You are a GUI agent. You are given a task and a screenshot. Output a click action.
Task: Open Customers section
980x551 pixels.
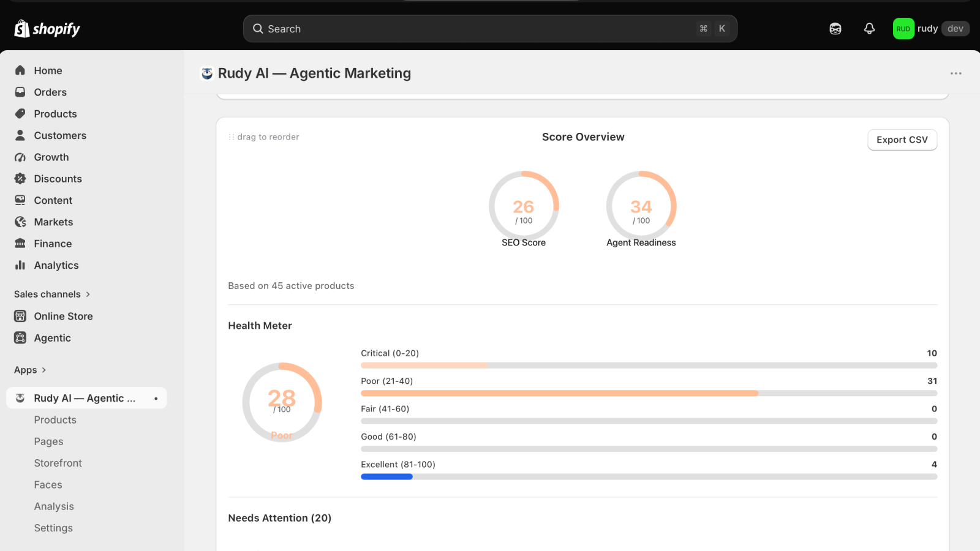click(x=60, y=135)
